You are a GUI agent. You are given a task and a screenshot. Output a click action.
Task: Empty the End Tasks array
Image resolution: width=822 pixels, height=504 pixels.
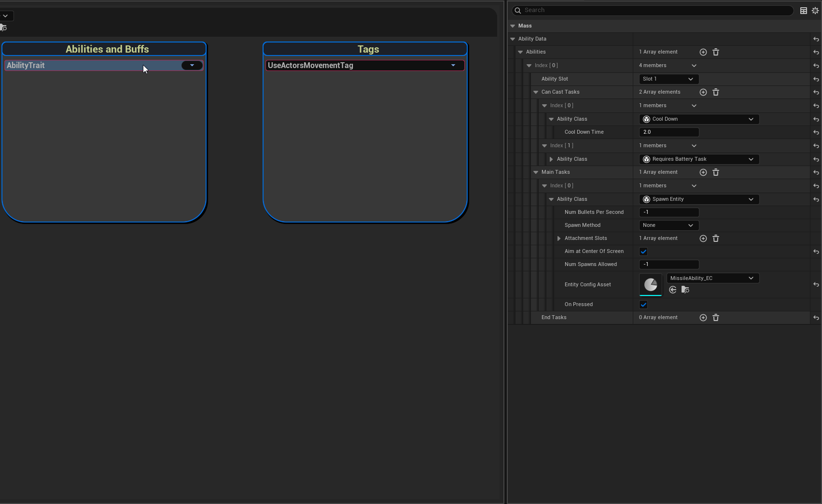tap(716, 318)
